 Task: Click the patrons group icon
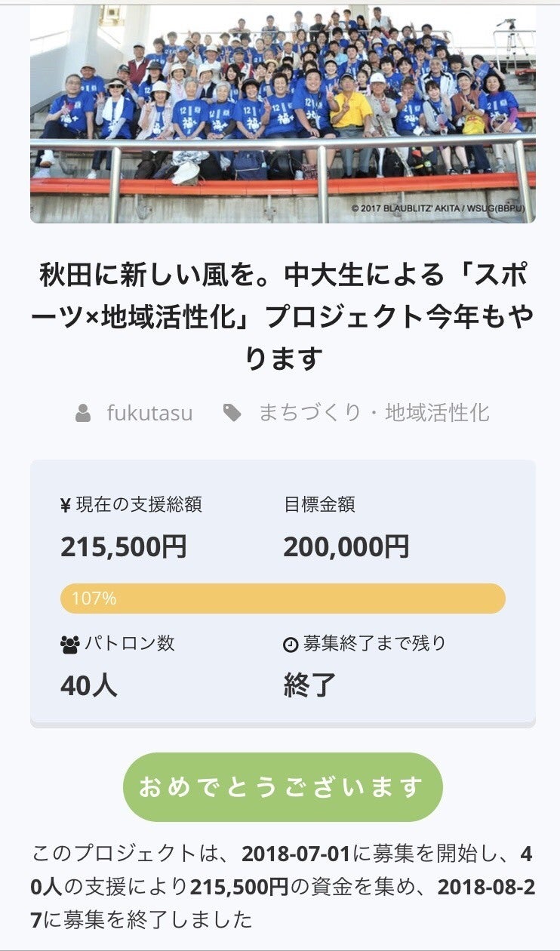click(69, 645)
